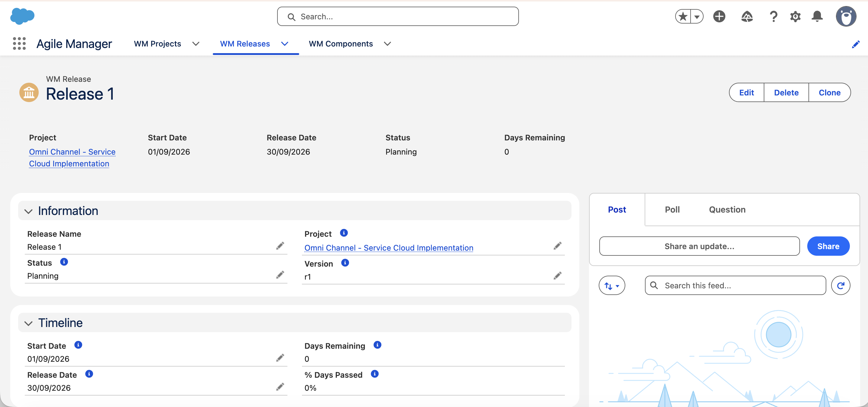Open the WM Releases tab

coord(245,44)
